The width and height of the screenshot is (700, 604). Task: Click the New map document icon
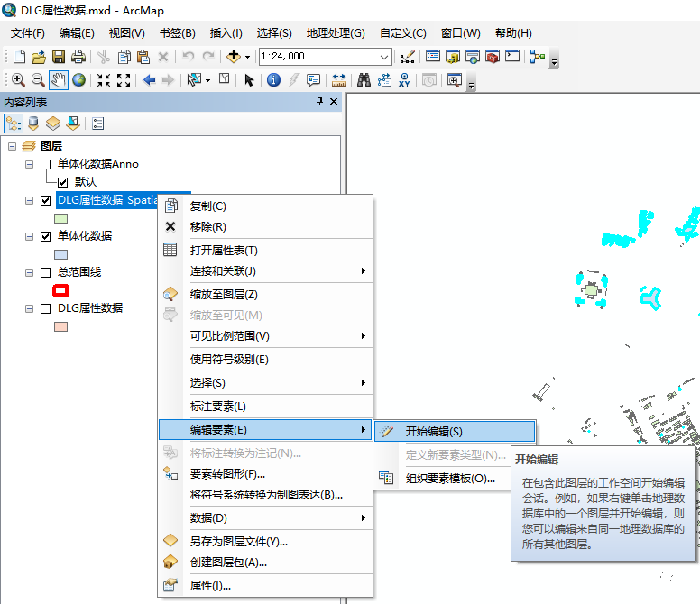[19, 57]
